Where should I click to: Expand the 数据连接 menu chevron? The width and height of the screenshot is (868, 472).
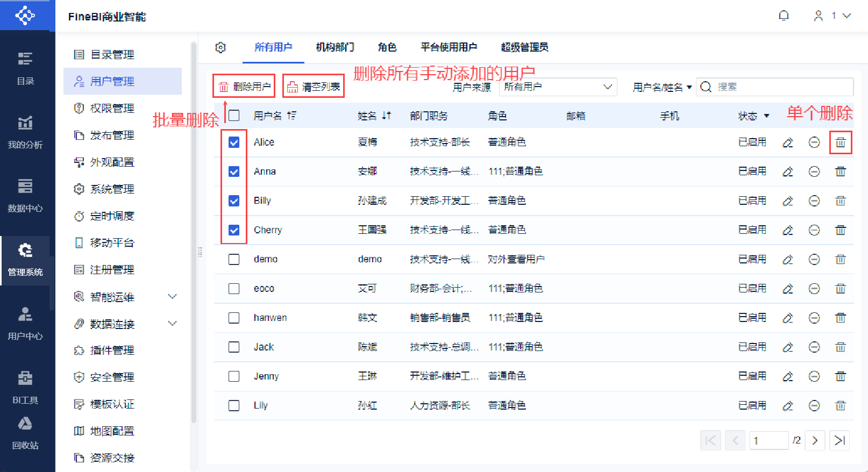(x=172, y=324)
